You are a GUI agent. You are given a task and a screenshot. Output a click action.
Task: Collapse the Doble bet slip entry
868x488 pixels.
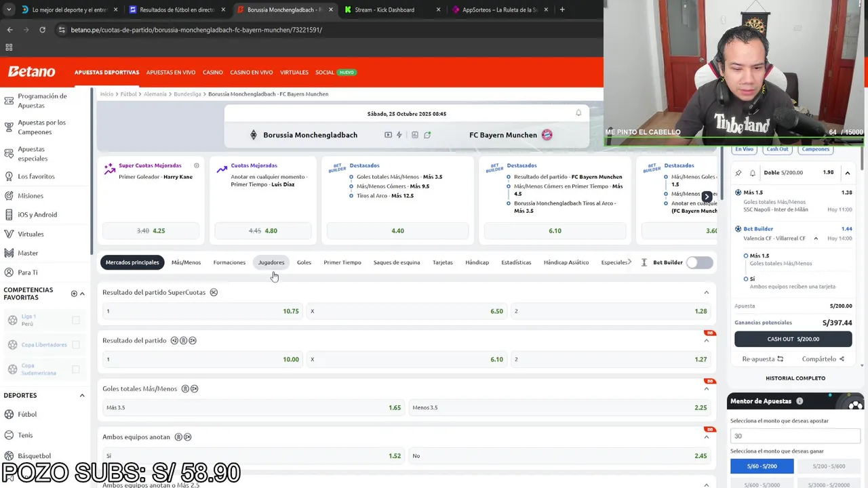847,173
